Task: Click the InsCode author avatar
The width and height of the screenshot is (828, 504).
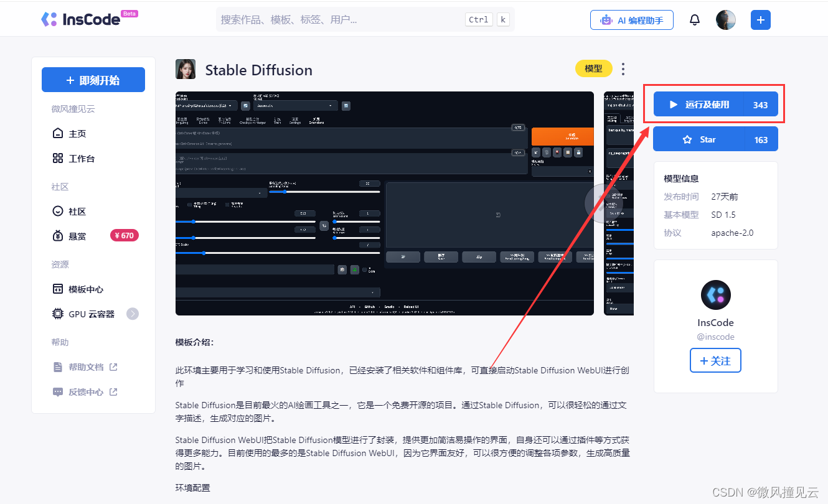Action: click(x=716, y=295)
